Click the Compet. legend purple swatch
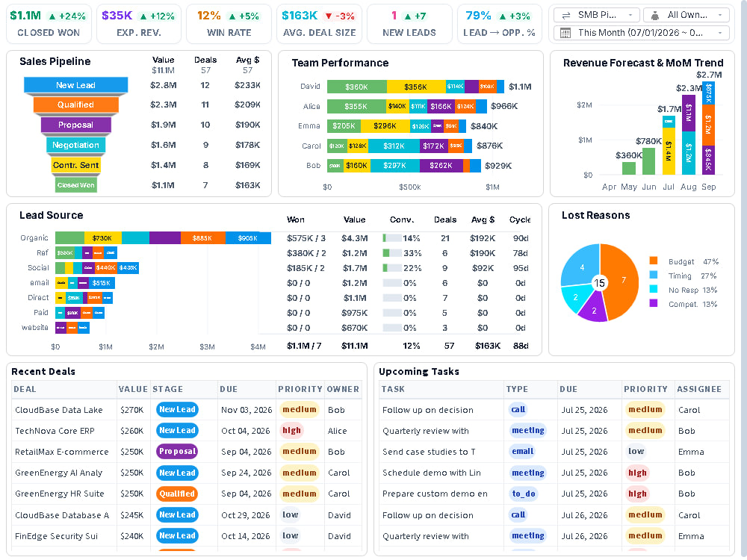Viewport: 747px width, 560px height. point(653,303)
